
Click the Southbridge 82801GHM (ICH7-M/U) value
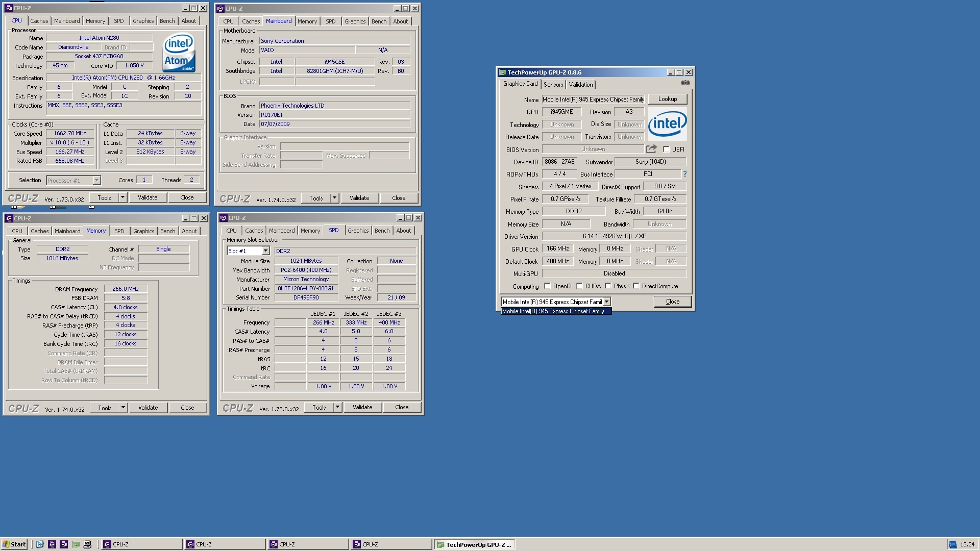(335, 71)
